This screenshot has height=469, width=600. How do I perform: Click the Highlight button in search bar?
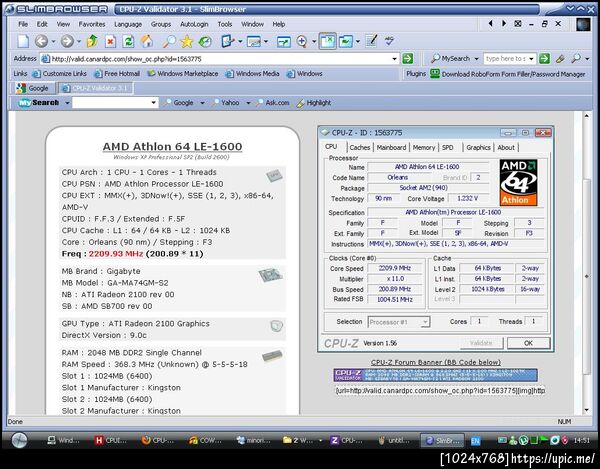pos(314,103)
